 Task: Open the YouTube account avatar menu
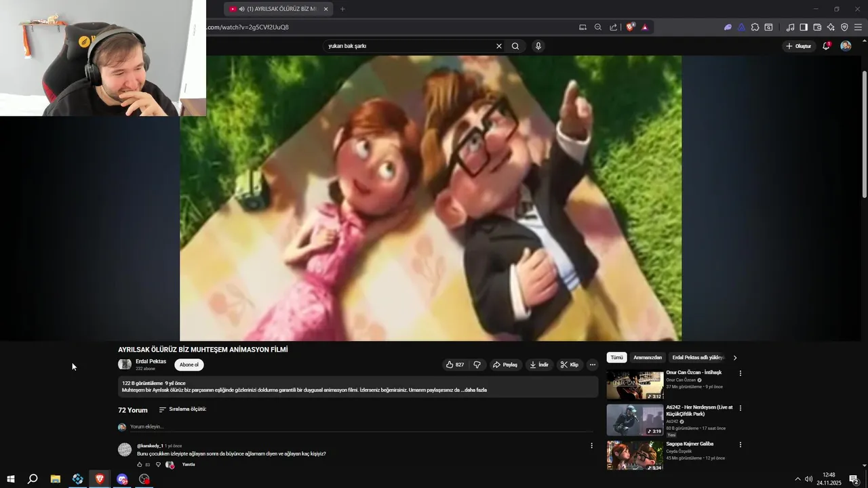[846, 46]
